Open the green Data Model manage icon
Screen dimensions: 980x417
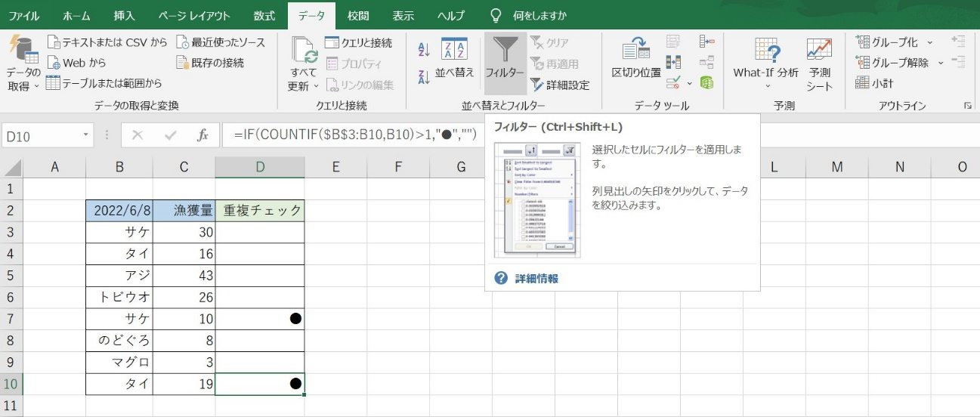pyautogui.click(x=707, y=82)
